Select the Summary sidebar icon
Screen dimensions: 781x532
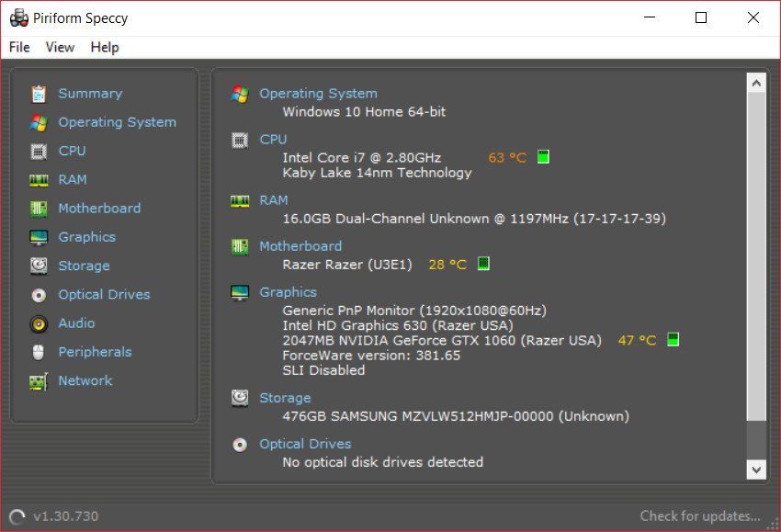(38, 93)
